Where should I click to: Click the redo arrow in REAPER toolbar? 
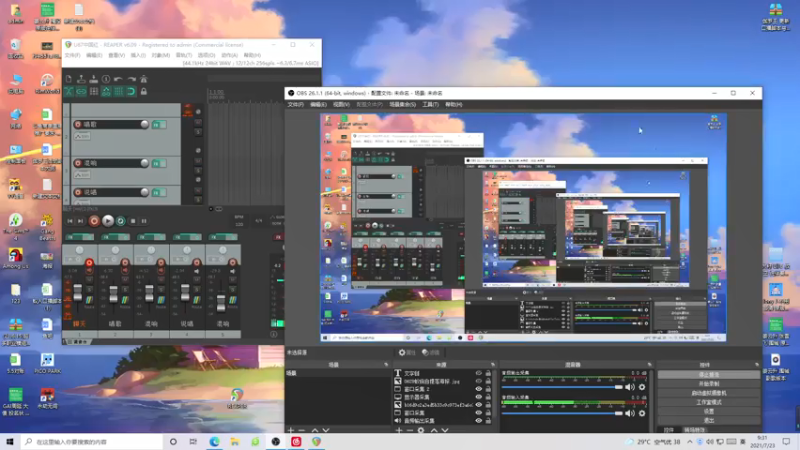[131, 79]
